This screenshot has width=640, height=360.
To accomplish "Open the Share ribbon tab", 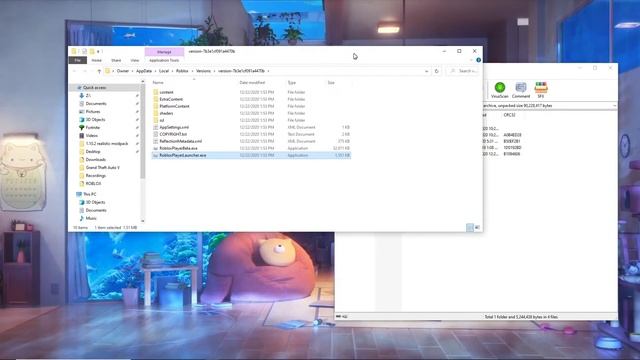I will point(116,60).
